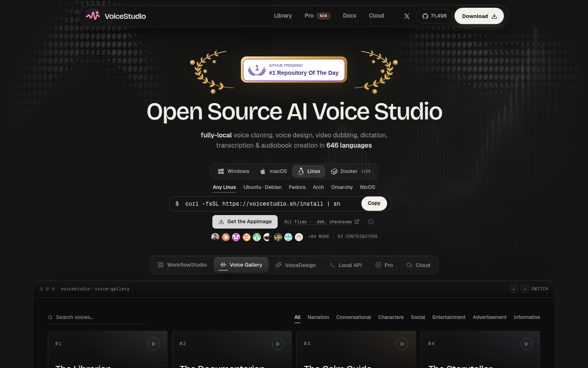This screenshot has height=368, width=588.
Task: Filter voices by Conversational
Action: pyautogui.click(x=354, y=317)
